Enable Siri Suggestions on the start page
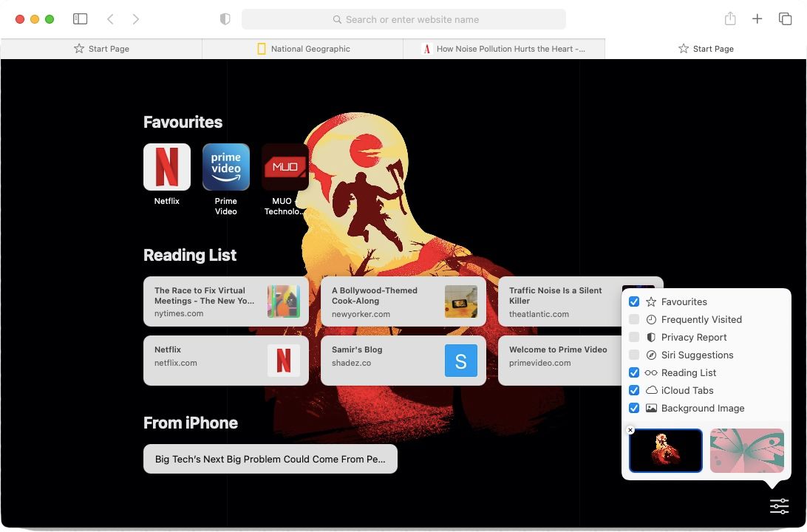The width and height of the screenshot is (807, 532). click(634, 355)
